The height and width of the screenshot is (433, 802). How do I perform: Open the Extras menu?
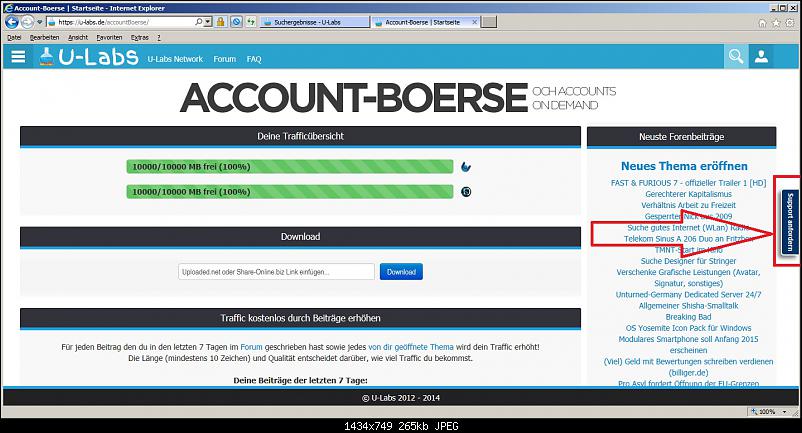(140, 37)
